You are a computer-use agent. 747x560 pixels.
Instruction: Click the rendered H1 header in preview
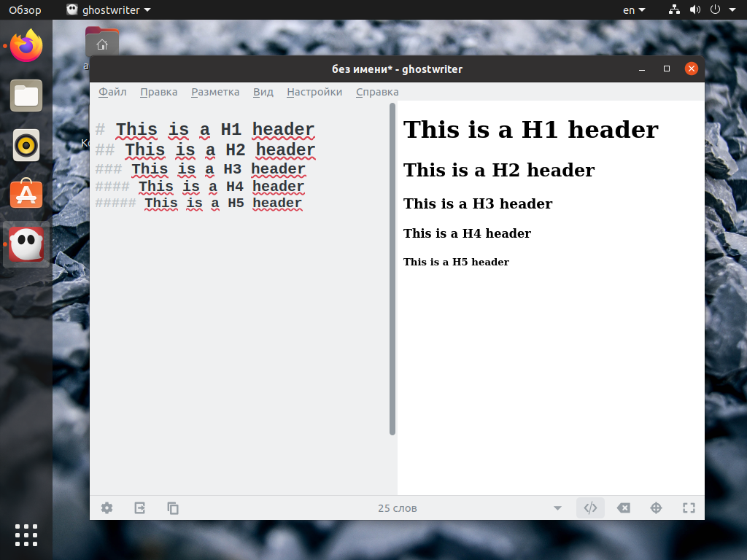coord(531,130)
